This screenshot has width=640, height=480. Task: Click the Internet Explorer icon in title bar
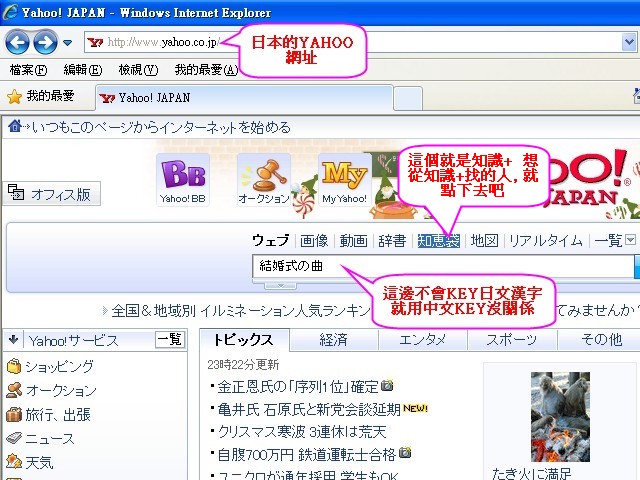[10, 12]
